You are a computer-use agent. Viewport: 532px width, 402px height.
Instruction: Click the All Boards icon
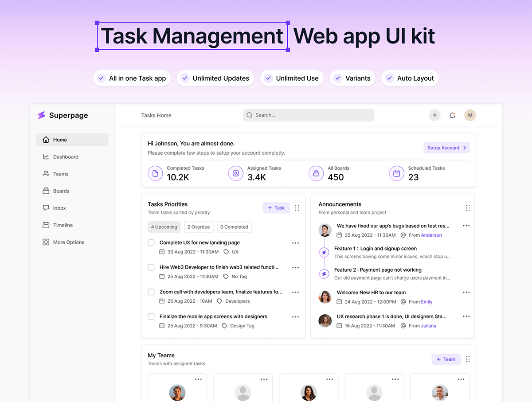(x=316, y=173)
